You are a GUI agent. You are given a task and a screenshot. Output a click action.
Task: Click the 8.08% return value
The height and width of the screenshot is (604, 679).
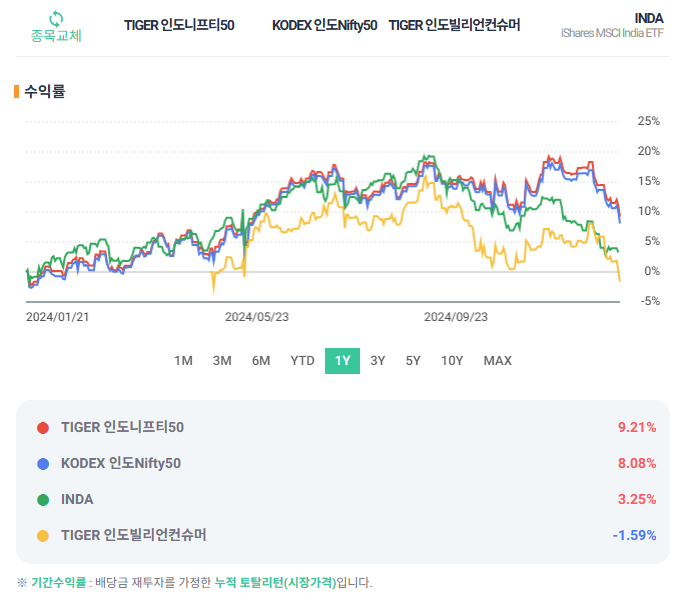637,463
